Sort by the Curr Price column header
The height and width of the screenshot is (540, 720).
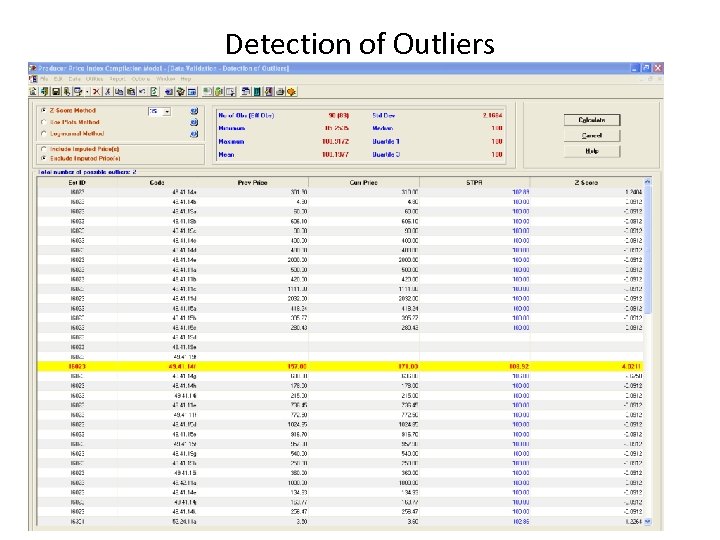coord(364,182)
